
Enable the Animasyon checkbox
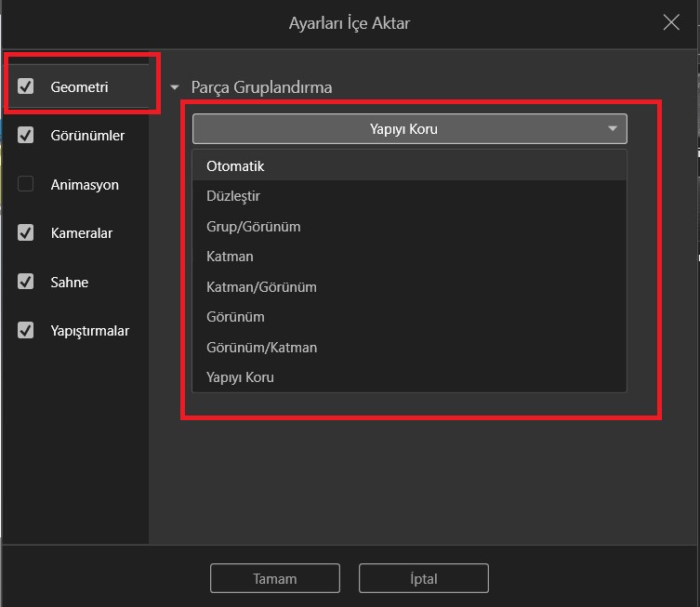coord(26,184)
